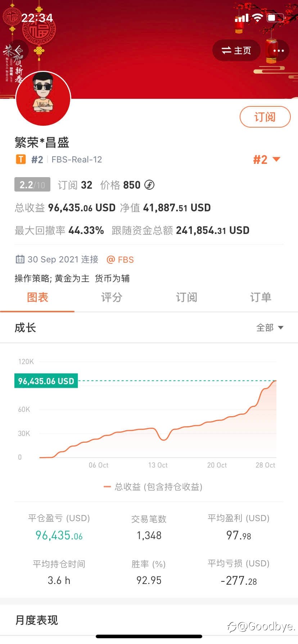This screenshot has height=644, width=298.
Task: Tap the orange T trader badge icon
Action: pyautogui.click(x=21, y=159)
